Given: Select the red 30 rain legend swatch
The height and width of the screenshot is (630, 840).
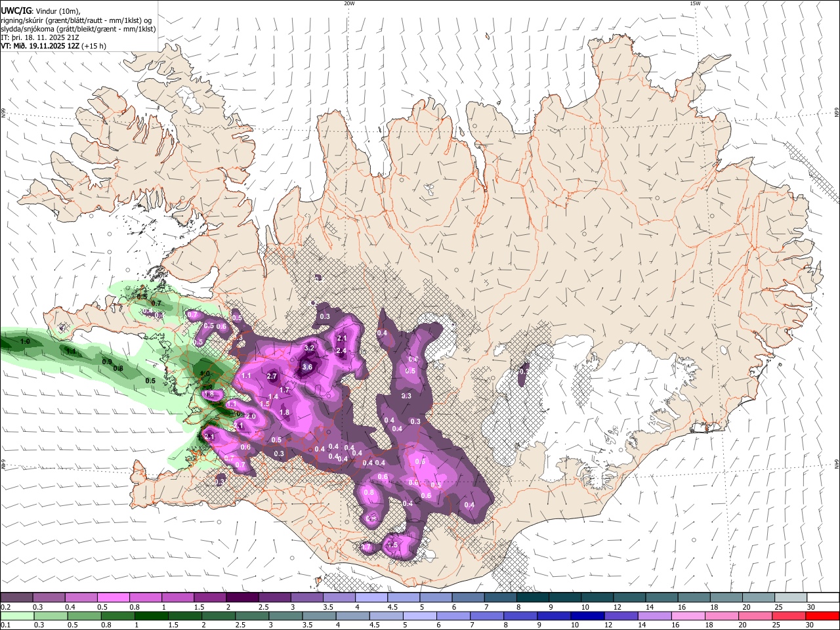Looking at the screenshot, I should (x=823, y=616).
